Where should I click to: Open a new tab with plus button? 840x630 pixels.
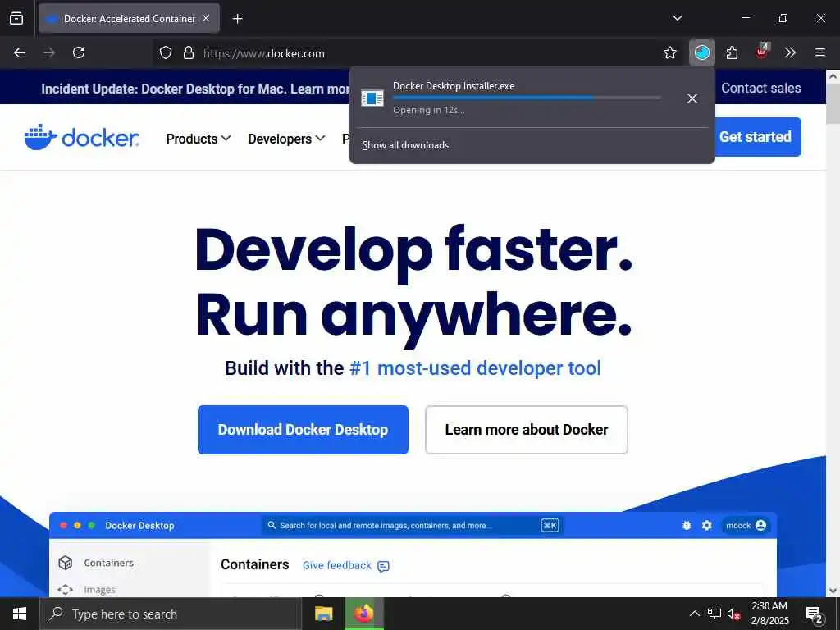[237, 19]
